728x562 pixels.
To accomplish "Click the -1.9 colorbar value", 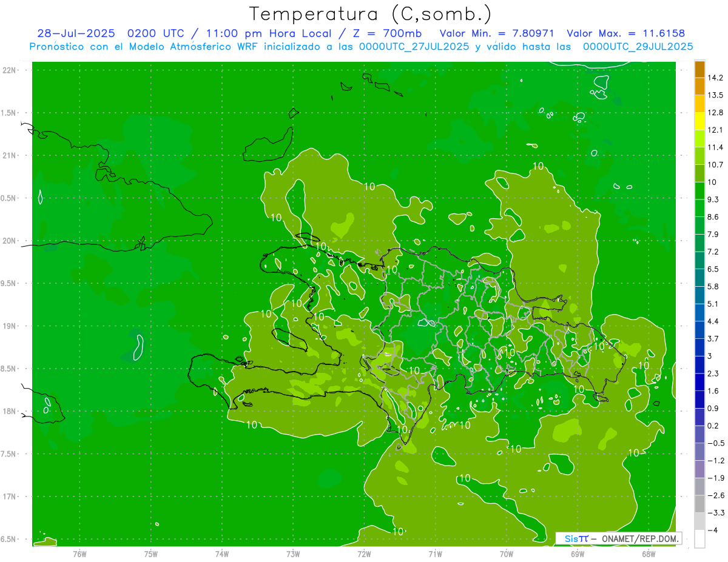I will click(x=715, y=478).
